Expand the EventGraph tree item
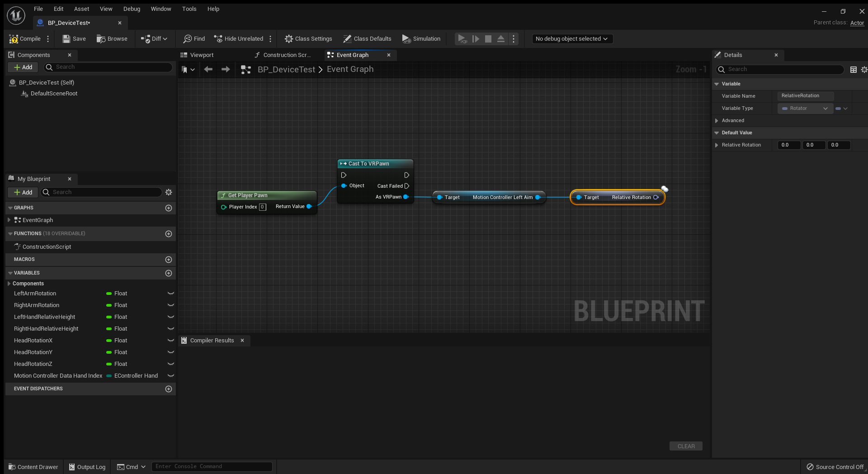 (x=9, y=220)
